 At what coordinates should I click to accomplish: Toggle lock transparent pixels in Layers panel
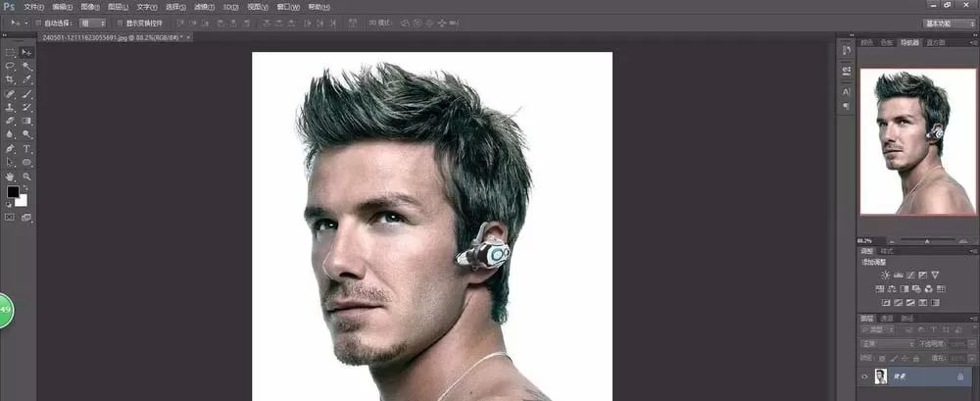tap(883, 359)
